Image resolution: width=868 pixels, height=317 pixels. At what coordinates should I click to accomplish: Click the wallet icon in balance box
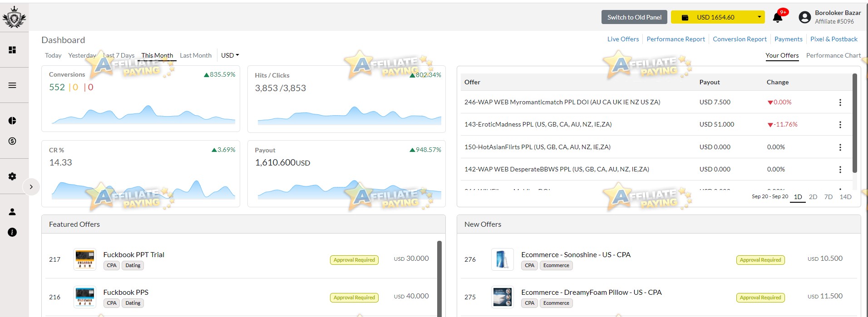[685, 17]
